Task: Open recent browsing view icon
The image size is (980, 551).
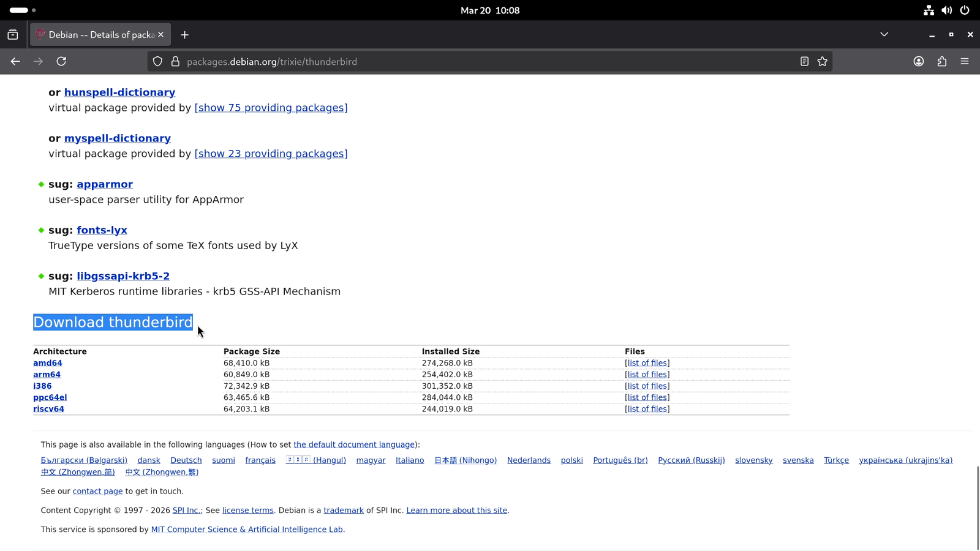Action: [13, 35]
